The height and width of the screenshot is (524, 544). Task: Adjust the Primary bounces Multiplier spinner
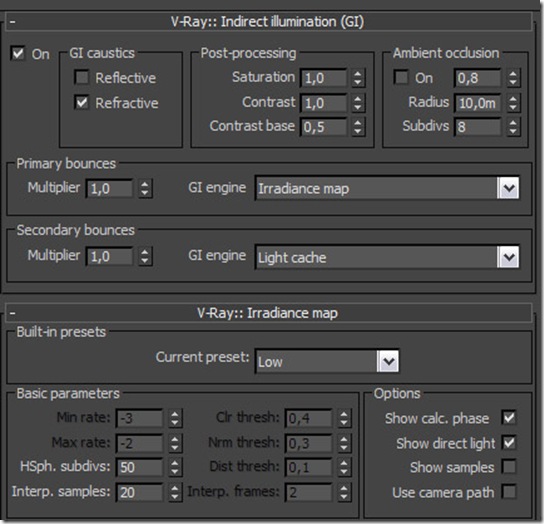coord(145,188)
